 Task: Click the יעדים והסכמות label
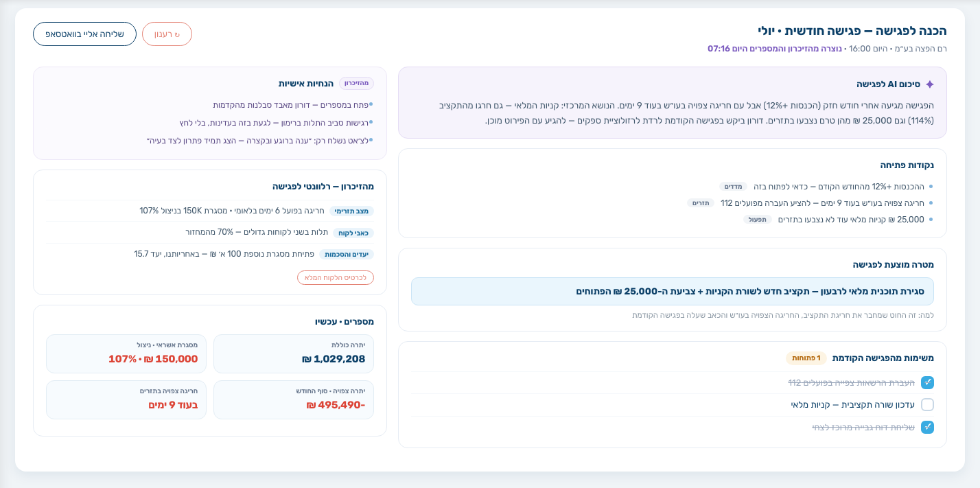[347, 255]
